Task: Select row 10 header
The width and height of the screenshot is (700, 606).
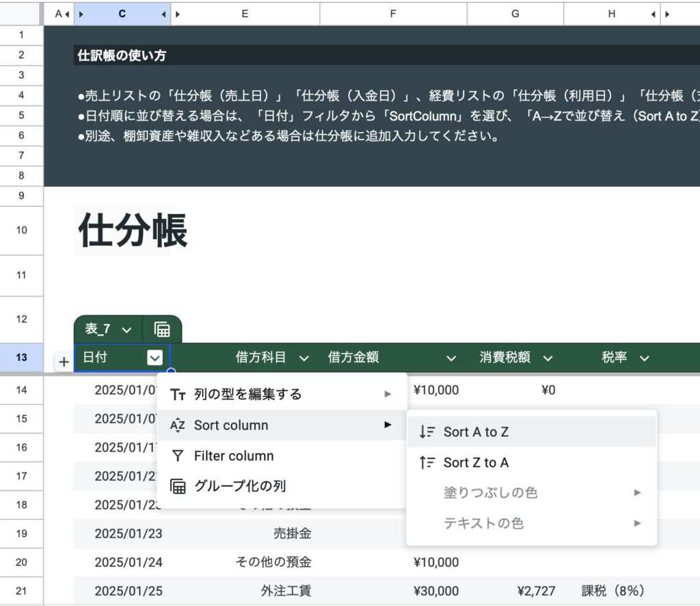Action: pyautogui.click(x=21, y=230)
